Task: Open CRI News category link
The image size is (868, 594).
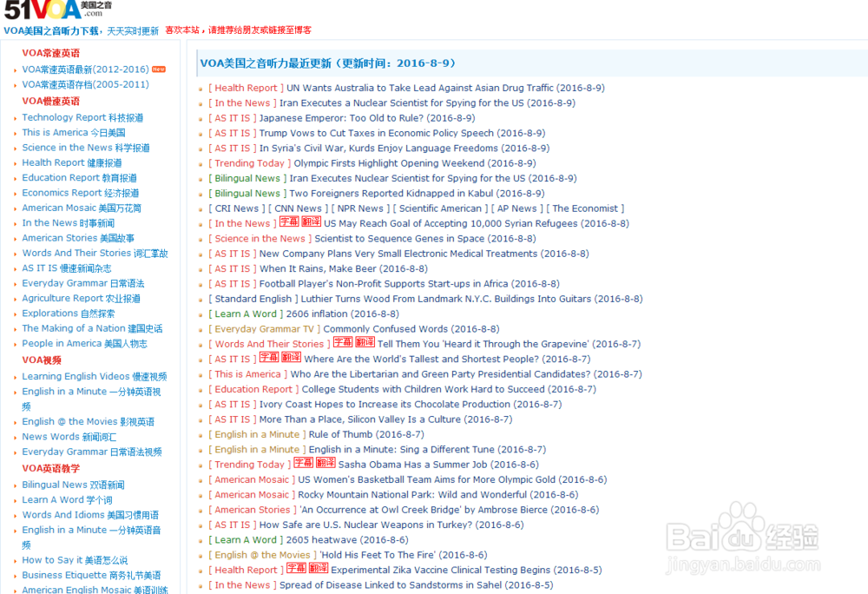Action: (236, 208)
